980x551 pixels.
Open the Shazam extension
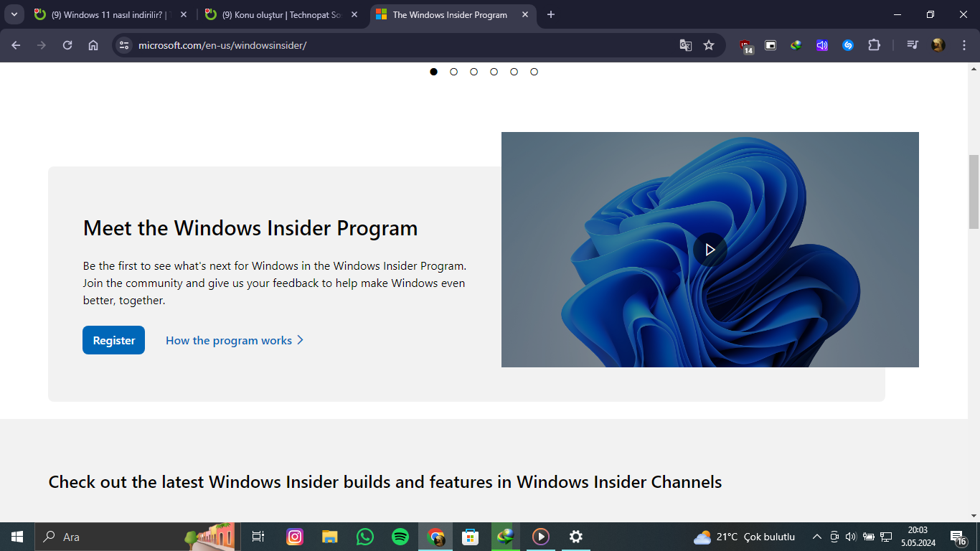(x=848, y=45)
